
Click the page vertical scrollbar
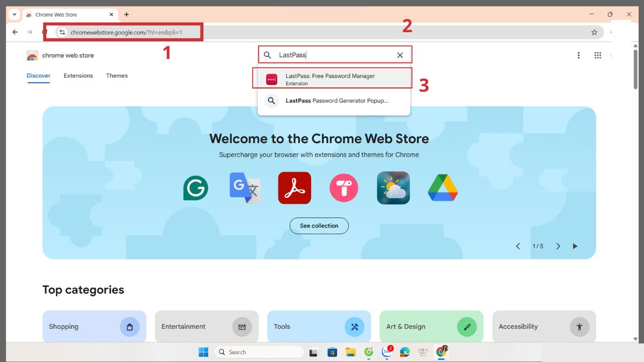[x=635, y=70]
